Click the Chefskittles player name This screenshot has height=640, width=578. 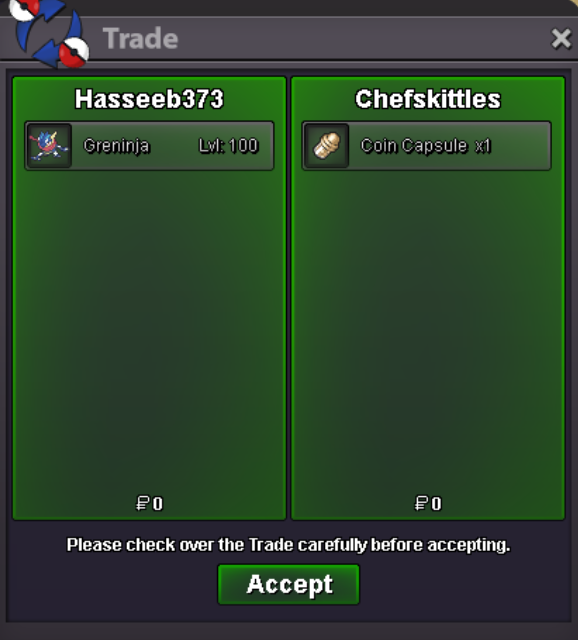click(428, 99)
